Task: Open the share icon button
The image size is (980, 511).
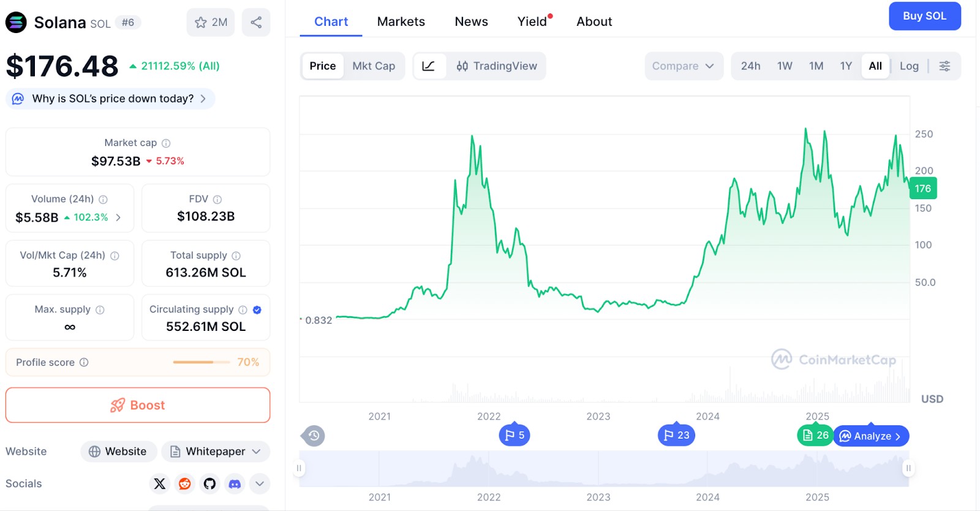Action: tap(256, 23)
